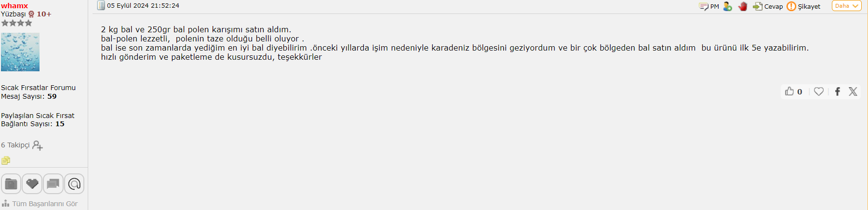Click the post date document icon
This screenshot has width=868, height=210.
coord(101,5)
